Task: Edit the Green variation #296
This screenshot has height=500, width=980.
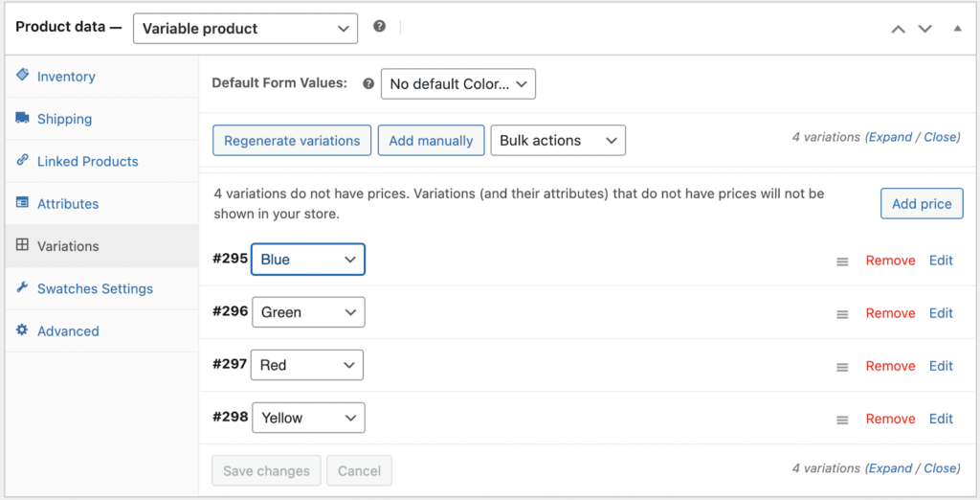Action: coord(941,313)
